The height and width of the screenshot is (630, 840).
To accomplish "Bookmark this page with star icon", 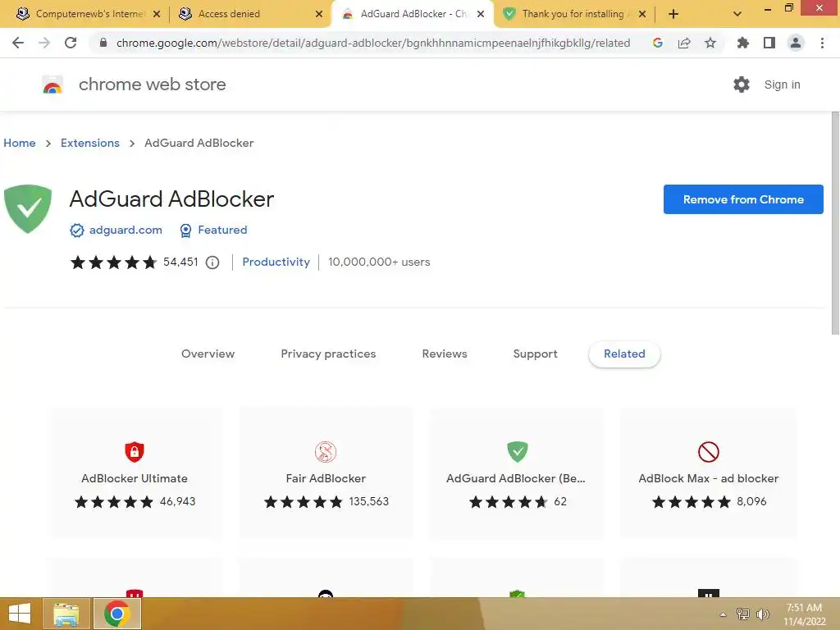I will 710,43.
